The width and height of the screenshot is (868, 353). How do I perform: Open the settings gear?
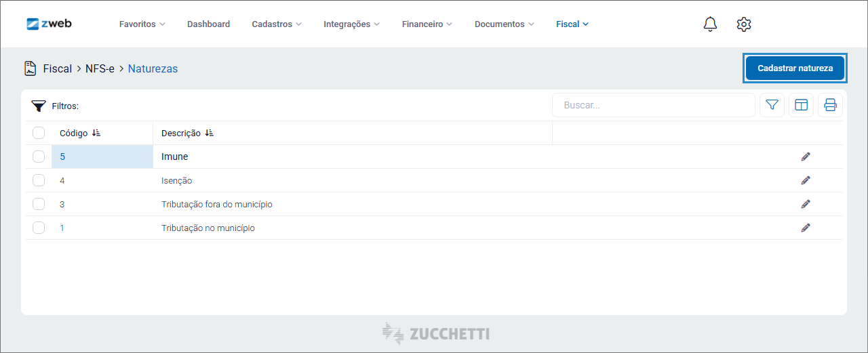pos(744,24)
